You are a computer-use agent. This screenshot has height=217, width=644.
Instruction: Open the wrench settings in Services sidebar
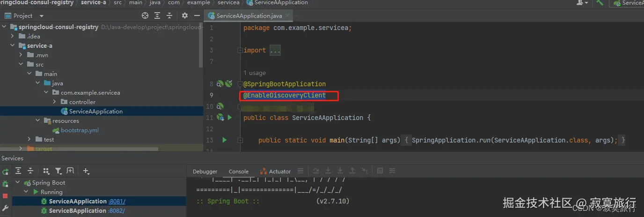(x=5, y=208)
